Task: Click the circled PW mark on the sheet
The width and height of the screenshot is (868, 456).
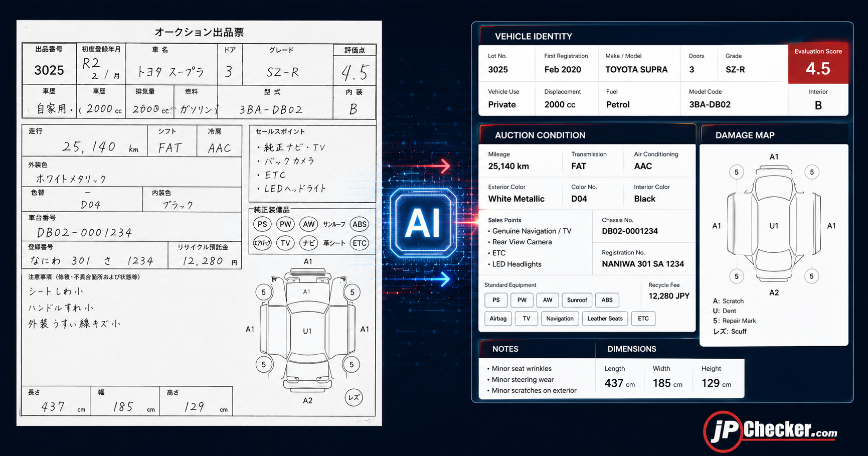Action: 285,224
